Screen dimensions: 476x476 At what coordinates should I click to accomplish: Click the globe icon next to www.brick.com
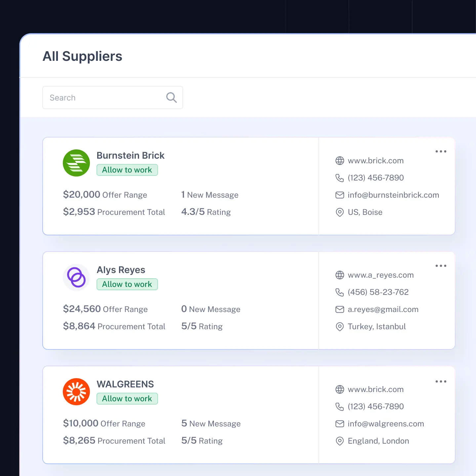click(x=340, y=161)
